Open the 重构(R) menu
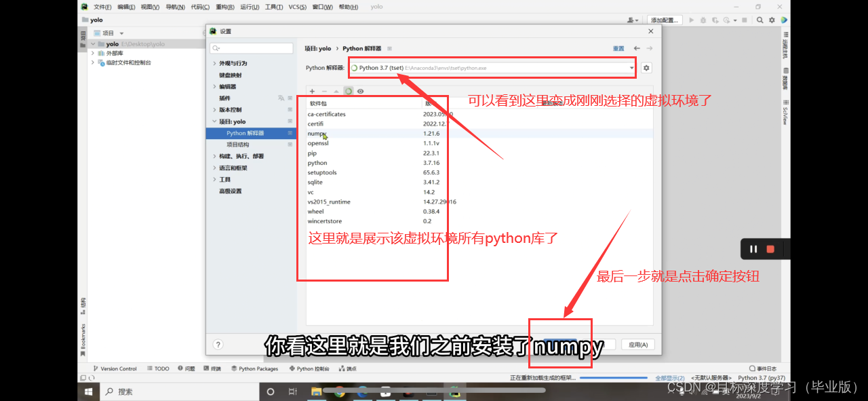Image resolution: width=868 pixels, height=401 pixels. 225,7
